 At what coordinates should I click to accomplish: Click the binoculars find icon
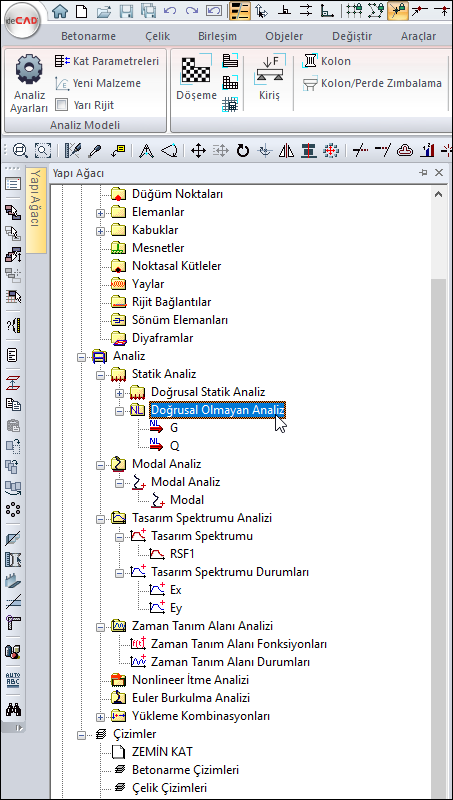(13, 709)
